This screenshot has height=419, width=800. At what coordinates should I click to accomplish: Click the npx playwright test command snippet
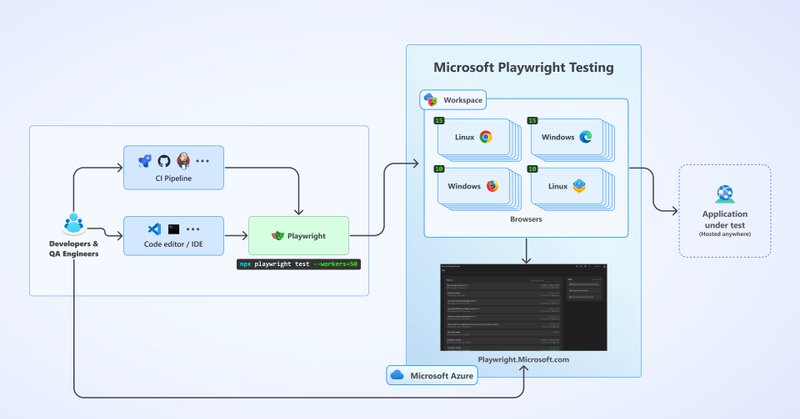point(298,264)
